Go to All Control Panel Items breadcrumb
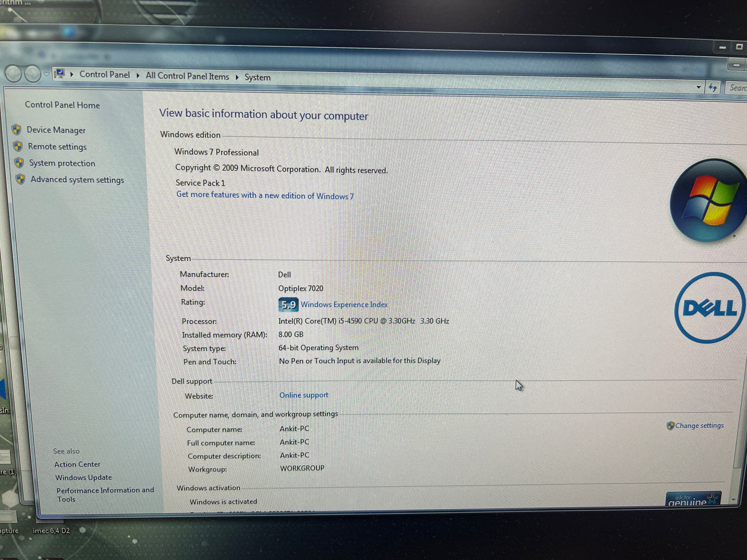Image resolution: width=747 pixels, height=560 pixels. (187, 76)
